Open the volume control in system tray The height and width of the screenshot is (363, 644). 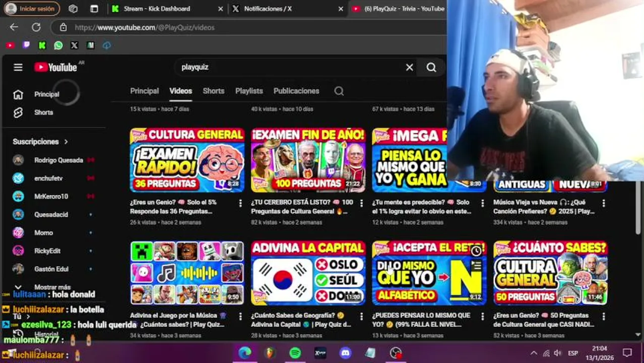tap(557, 353)
